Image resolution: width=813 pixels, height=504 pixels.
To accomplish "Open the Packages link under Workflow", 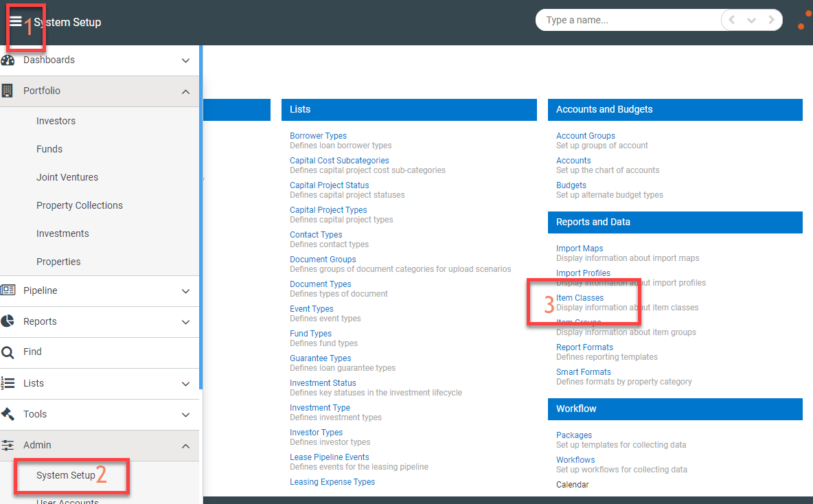I will (574, 435).
